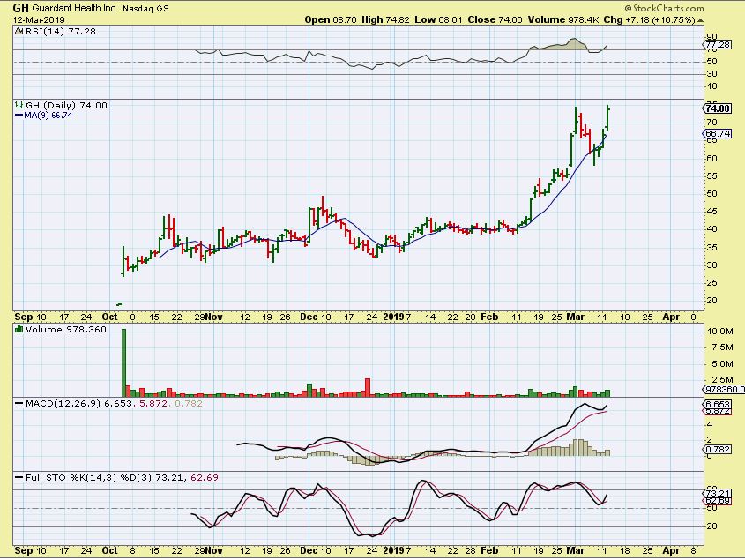Click the Chg +7.18 (+10.75%) value
The image size is (745, 560).
650,20
